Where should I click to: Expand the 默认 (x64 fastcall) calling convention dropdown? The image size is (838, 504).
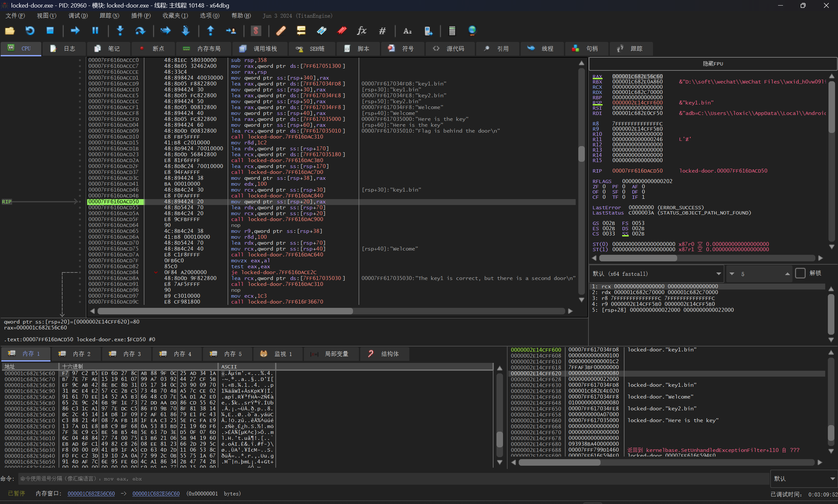657,274
